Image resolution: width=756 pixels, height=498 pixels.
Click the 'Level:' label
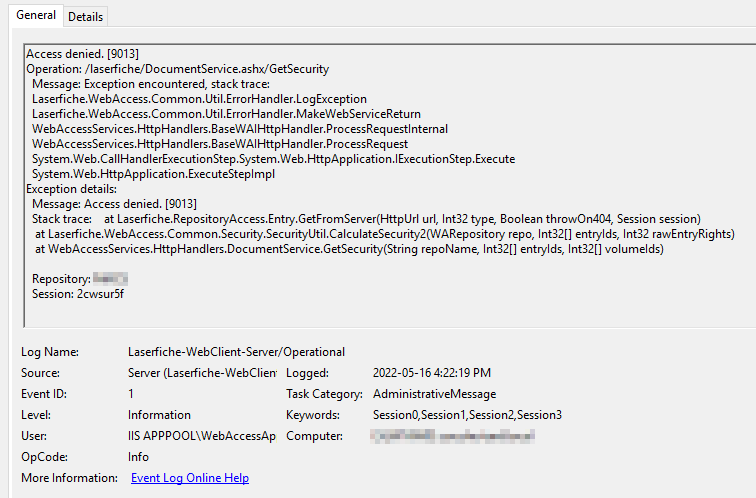(36, 415)
